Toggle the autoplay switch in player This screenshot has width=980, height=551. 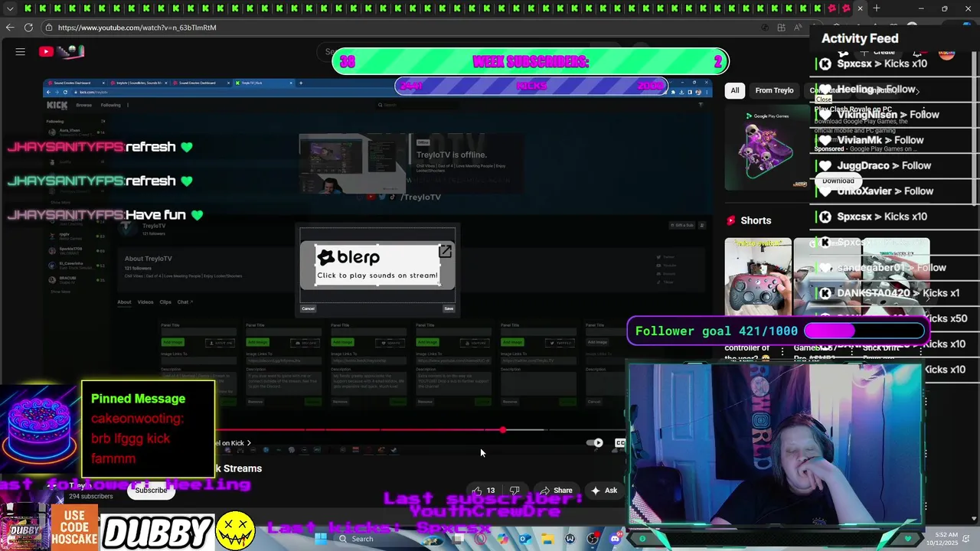point(594,443)
